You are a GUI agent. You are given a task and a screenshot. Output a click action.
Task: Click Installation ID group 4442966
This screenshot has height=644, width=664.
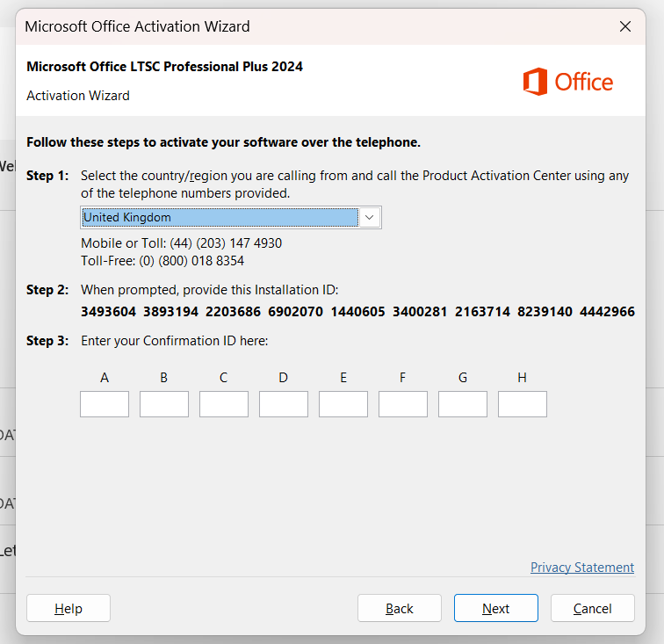point(607,312)
